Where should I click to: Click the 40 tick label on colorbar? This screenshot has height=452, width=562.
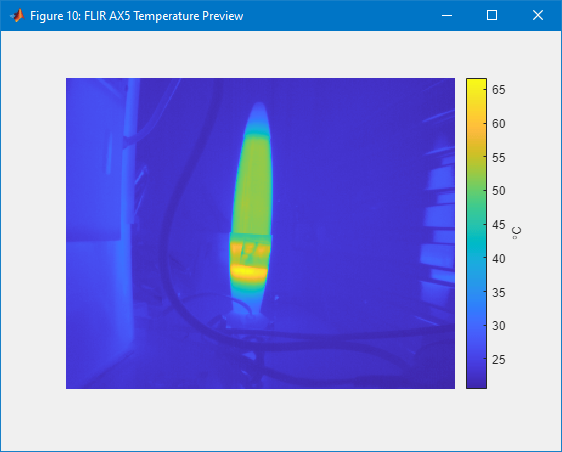(x=499, y=258)
